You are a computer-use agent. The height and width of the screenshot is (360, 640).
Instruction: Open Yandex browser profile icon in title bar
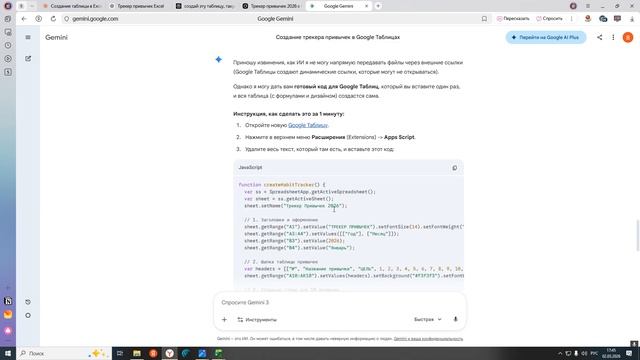[x=573, y=6]
